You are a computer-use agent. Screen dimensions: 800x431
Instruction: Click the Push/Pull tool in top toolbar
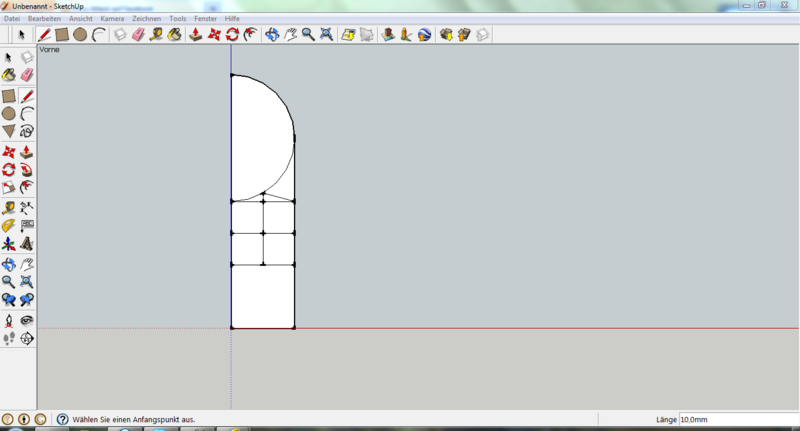196,35
